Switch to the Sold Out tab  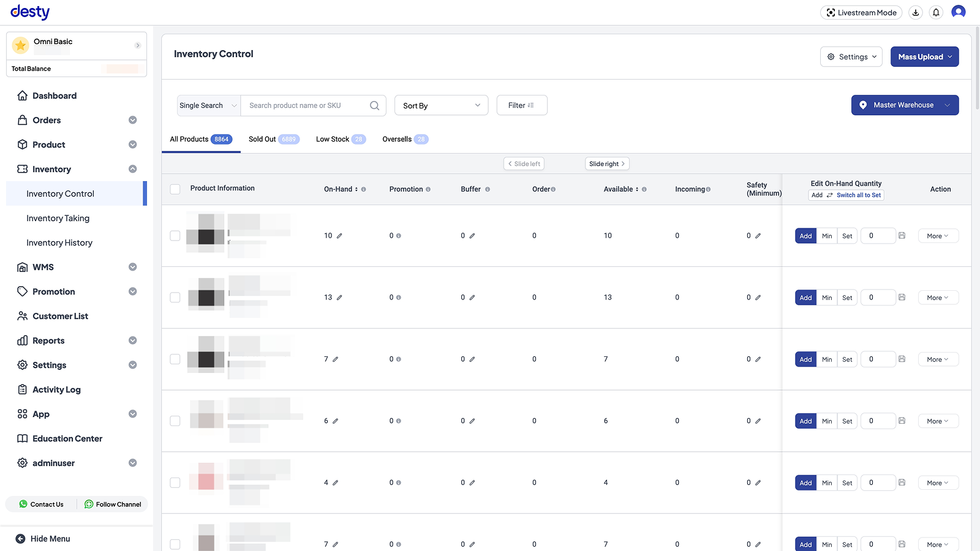point(262,139)
